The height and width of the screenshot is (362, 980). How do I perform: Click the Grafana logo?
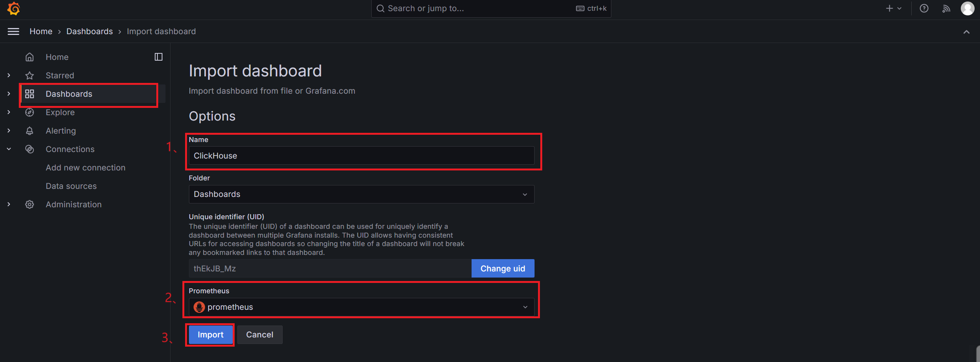pos(13,8)
